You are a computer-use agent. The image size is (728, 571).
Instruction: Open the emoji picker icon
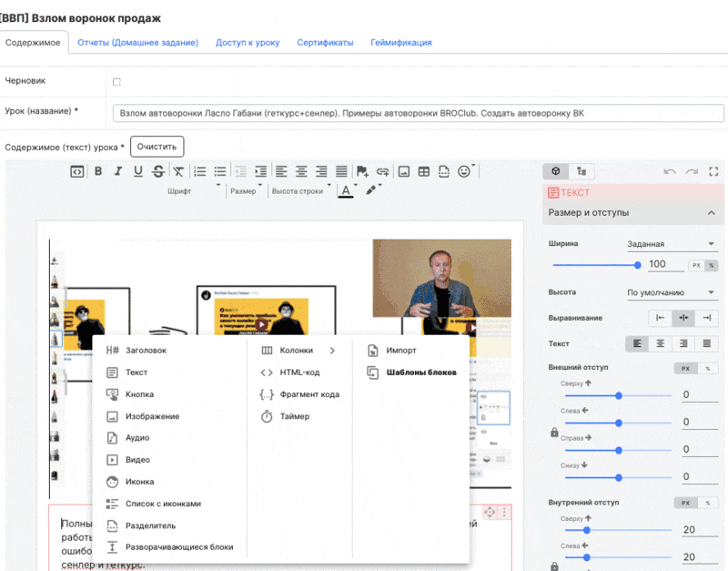(464, 171)
